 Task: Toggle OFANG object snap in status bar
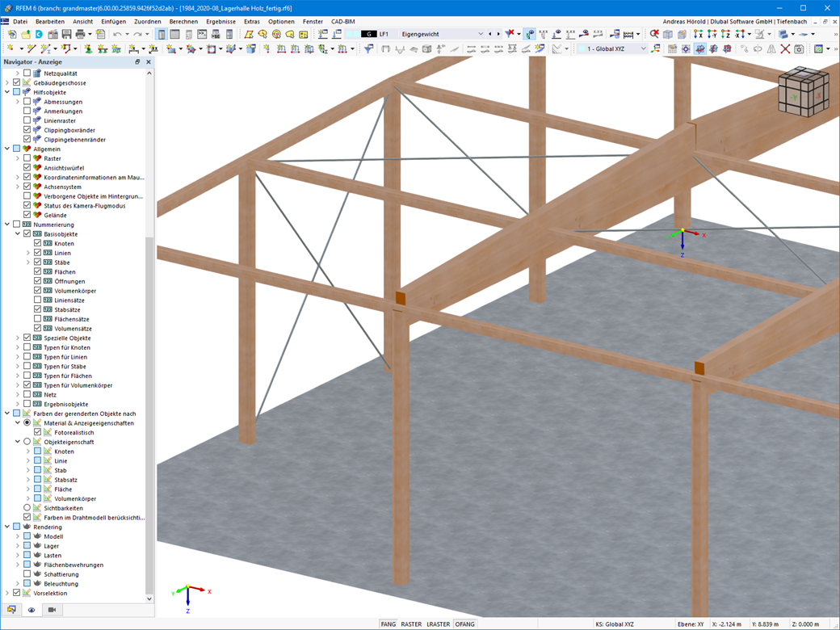464,624
